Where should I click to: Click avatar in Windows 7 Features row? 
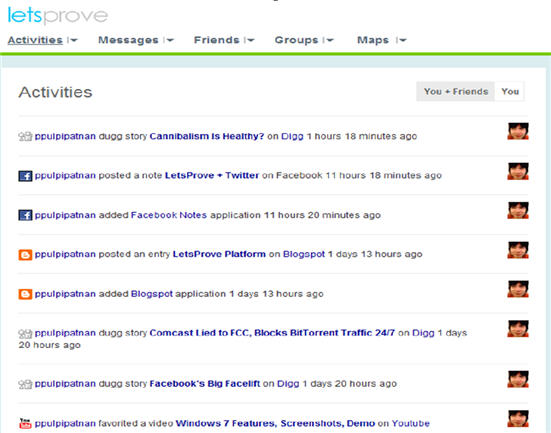[518, 419]
